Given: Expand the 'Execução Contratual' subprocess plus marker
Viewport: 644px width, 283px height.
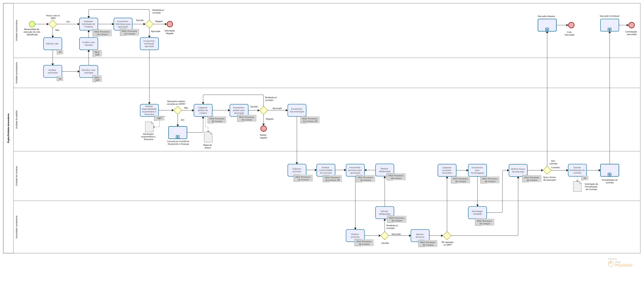Looking at the screenshot, I should click(x=609, y=30).
